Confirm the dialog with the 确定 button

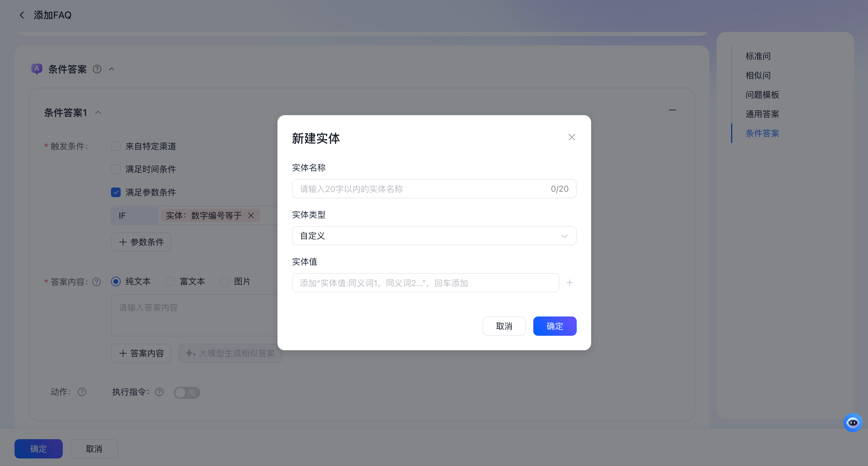(554, 326)
